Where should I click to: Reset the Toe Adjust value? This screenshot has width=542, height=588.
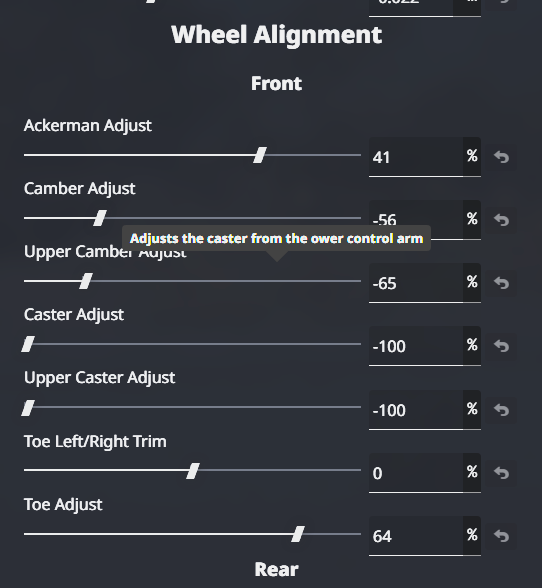click(x=501, y=536)
